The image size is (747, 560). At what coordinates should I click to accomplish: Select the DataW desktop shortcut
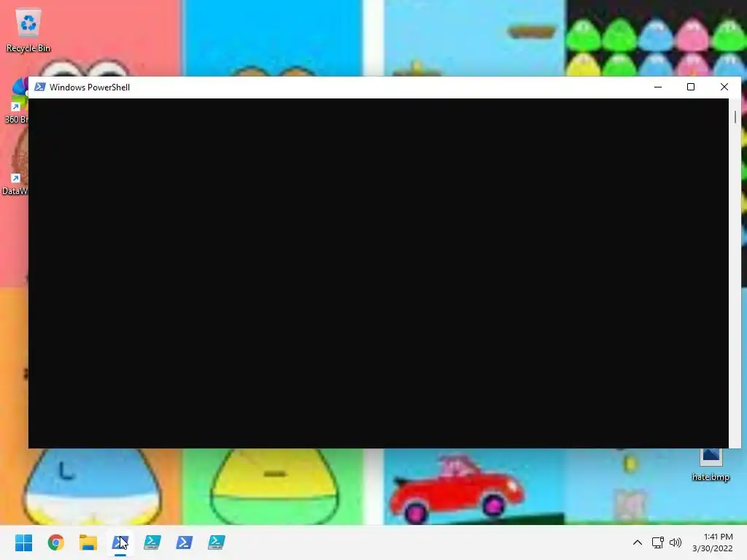pyautogui.click(x=16, y=162)
